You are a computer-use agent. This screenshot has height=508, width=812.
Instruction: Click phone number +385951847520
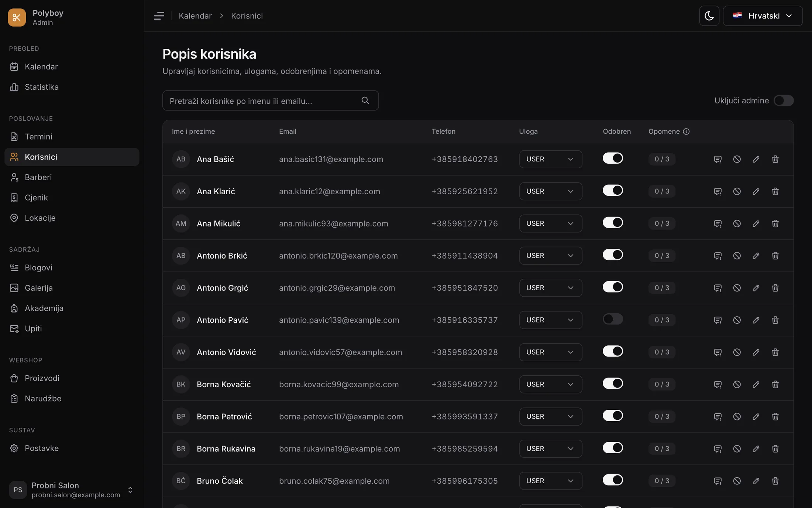[465, 288]
